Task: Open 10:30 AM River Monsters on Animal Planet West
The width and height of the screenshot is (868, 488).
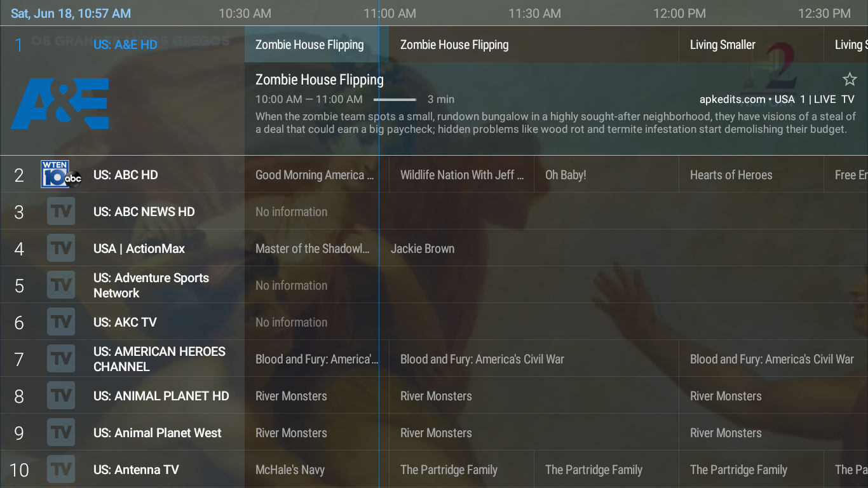Action: 316,433
